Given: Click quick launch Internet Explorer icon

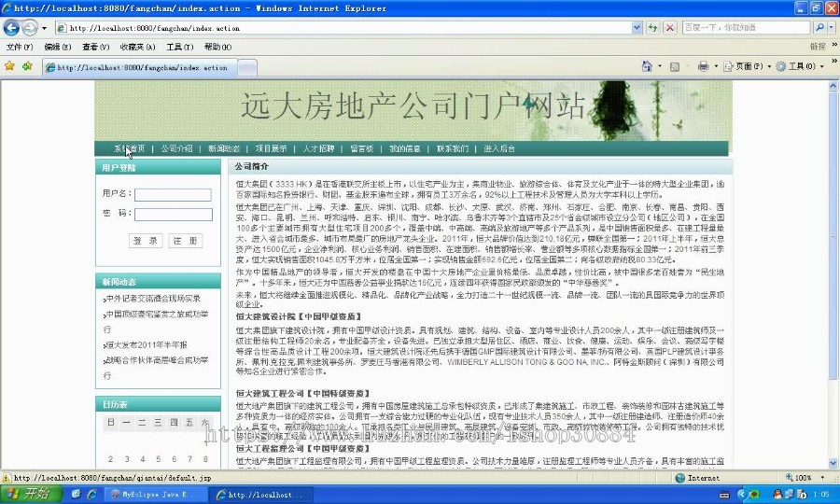Looking at the screenshot, I should coord(92,495).
